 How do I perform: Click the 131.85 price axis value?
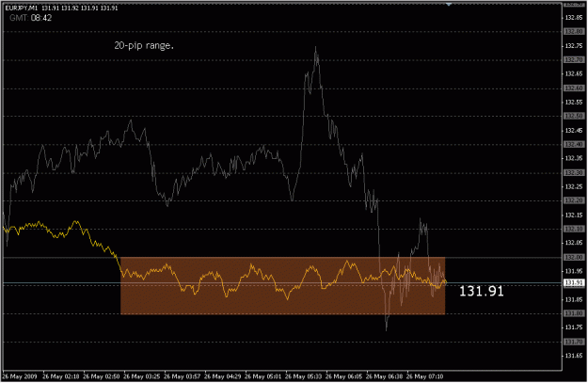(x=574, y=299)
